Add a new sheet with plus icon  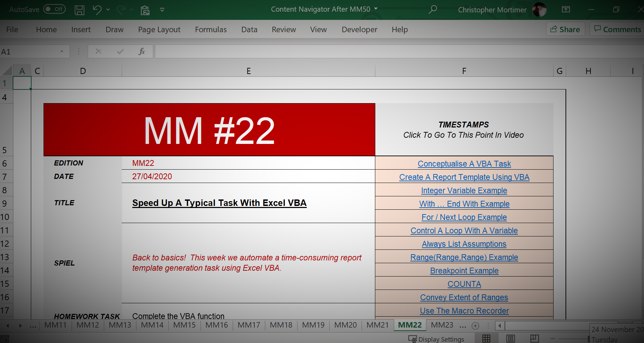point(475,326)
